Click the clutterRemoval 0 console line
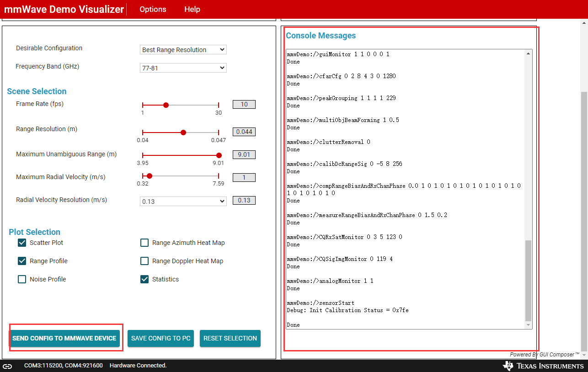This screenshot has width=588, height=372. 328,142
